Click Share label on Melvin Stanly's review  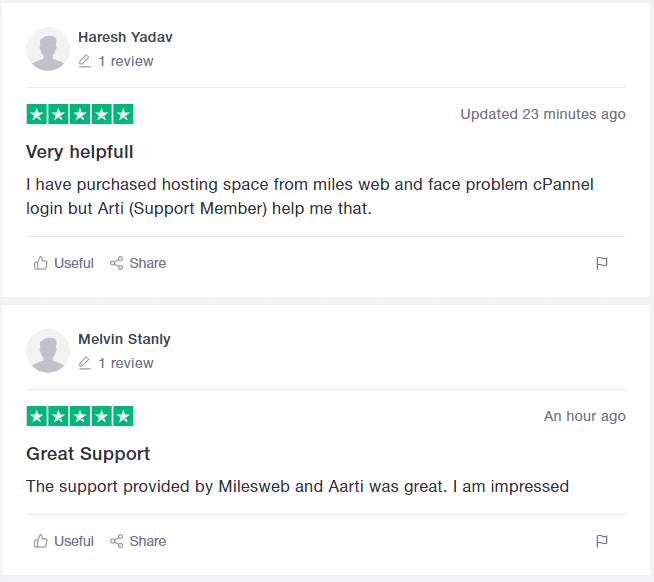[x=148, y=541]
